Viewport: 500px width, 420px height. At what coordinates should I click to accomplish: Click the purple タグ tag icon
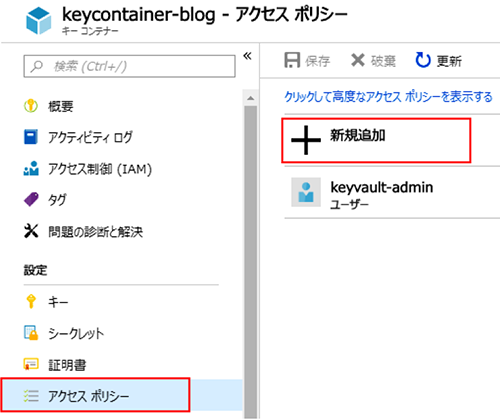pos(31,199)
